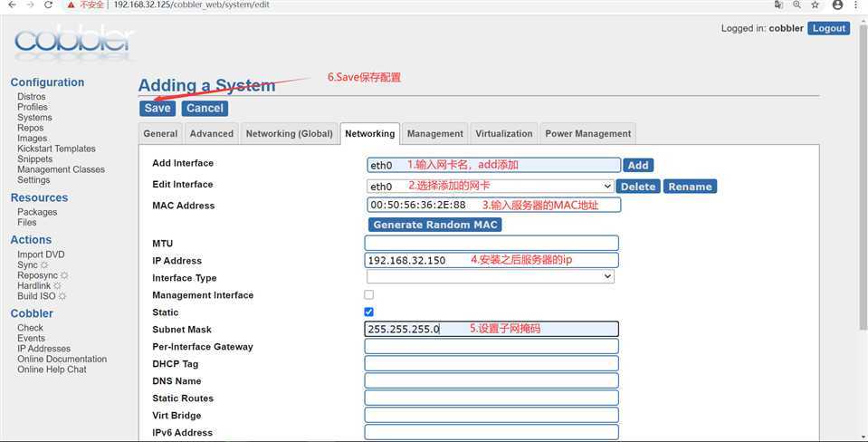Click the MAC Address input field

(x=494, y=205)
